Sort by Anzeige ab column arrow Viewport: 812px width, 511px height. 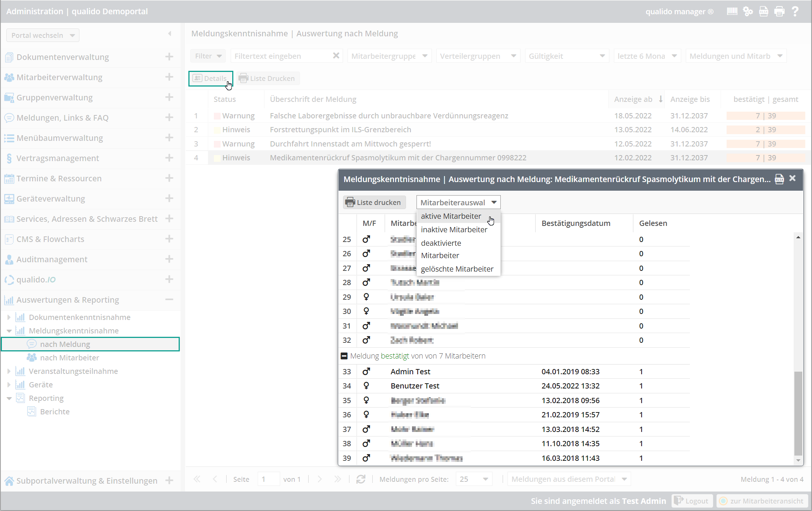[661, 99]
